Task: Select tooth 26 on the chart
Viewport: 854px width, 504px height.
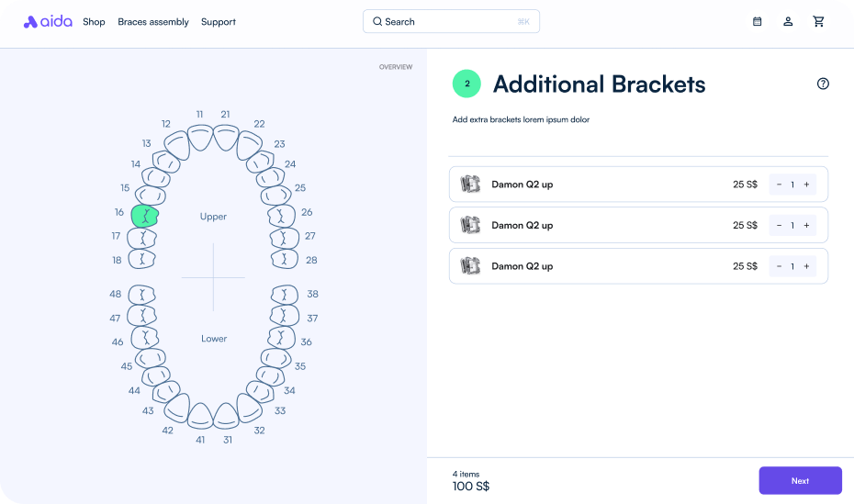Action: [x=281, y=216]
